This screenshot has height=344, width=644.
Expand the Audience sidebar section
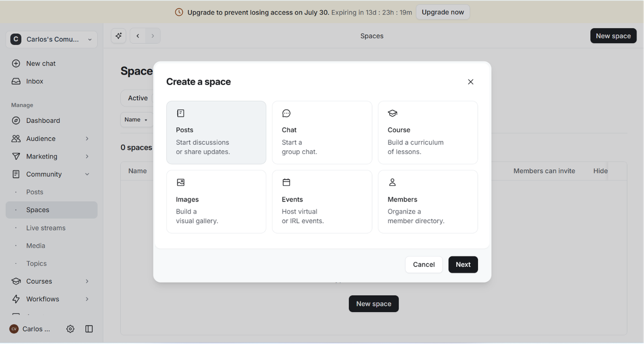point(87,139)
